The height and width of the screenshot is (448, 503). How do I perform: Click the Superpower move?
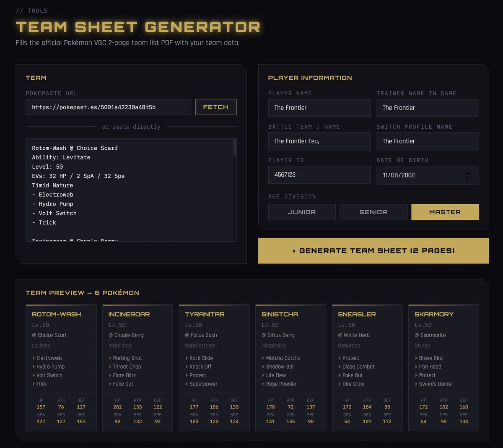coord(203,384)
